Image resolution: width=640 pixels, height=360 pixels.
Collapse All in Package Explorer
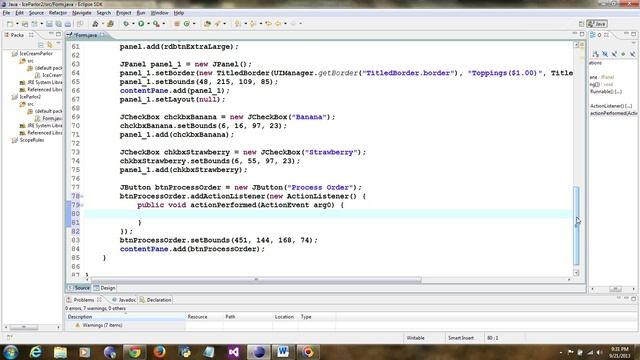pyautogui.click(x=41, y=44)
